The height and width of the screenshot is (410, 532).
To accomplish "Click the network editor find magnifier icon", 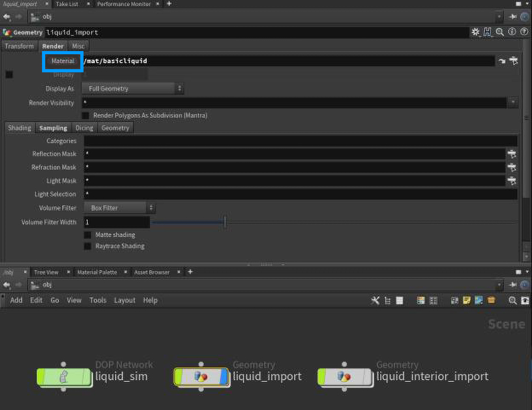I will (x=512, y=300).
